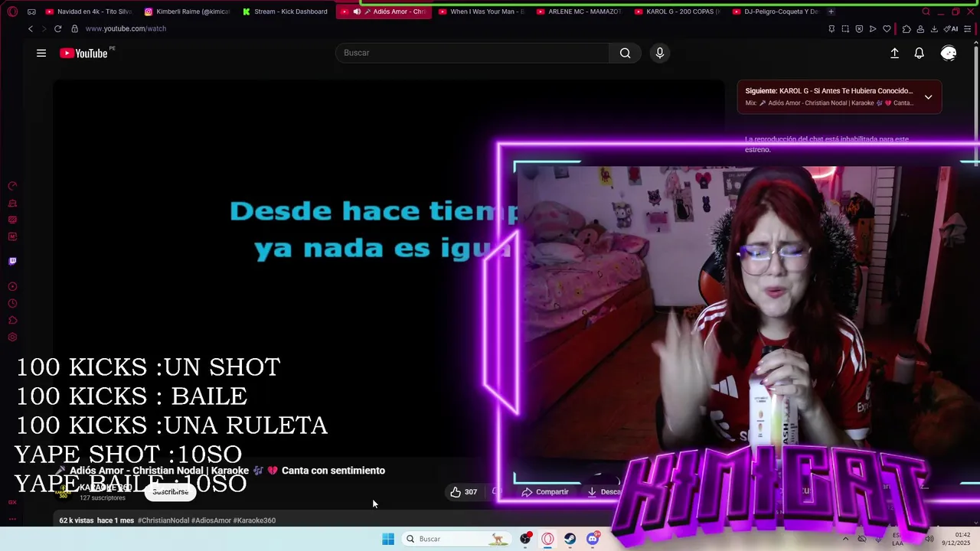Click the site info lock icon in address bar

[74, 28]
